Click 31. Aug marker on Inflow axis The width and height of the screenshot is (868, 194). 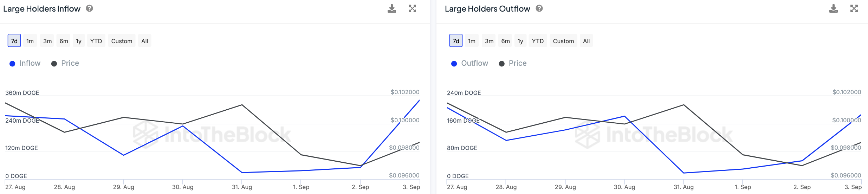point(242,187)
